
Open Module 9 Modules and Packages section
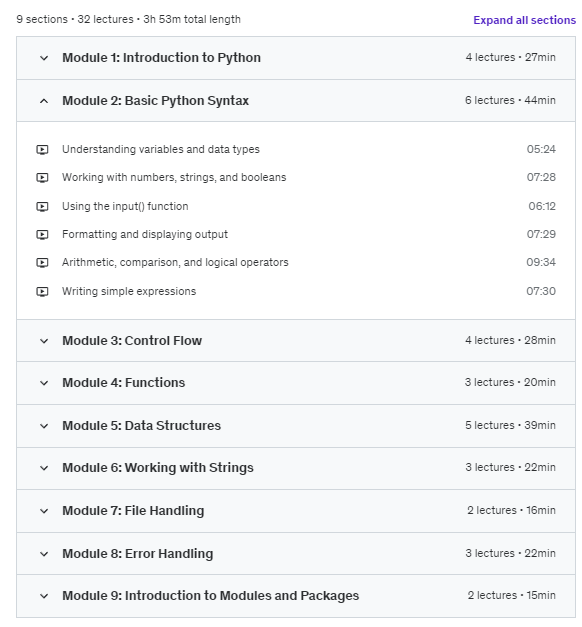pyautogui.click(x=210, y=596)
